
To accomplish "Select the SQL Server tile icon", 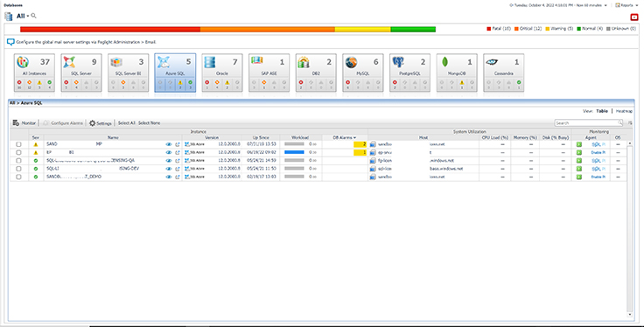I will click(x=69, y=62).
